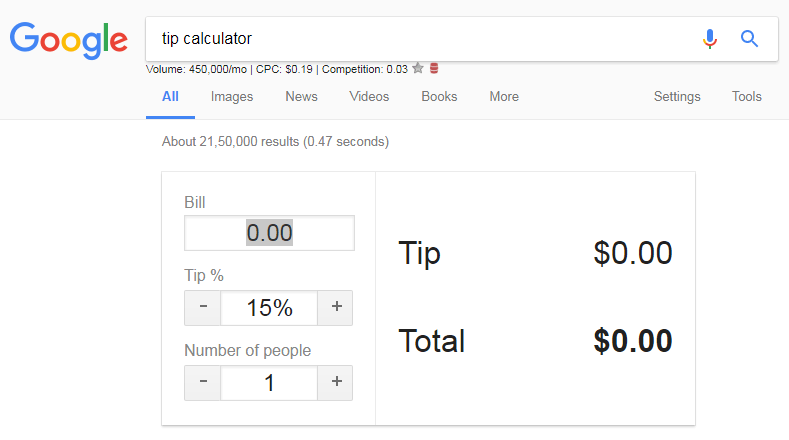
Task: Switch to the Images tab
Action: (232, 97)
